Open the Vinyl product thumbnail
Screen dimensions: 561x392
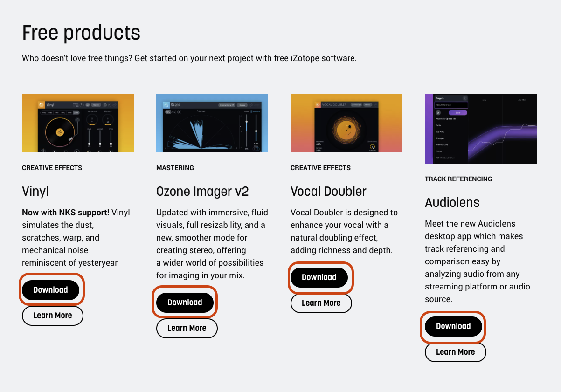pos(78,123)
